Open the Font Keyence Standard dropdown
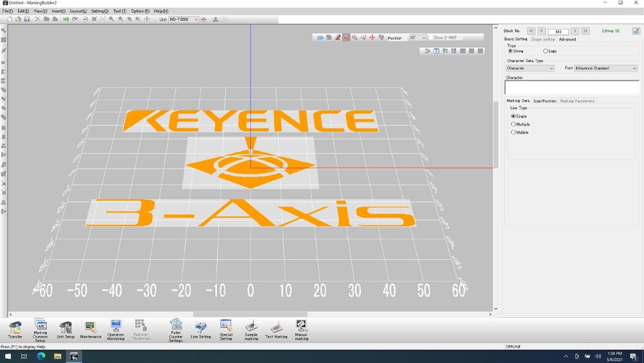Screen dimensions: 644x363 click(605, 68)
